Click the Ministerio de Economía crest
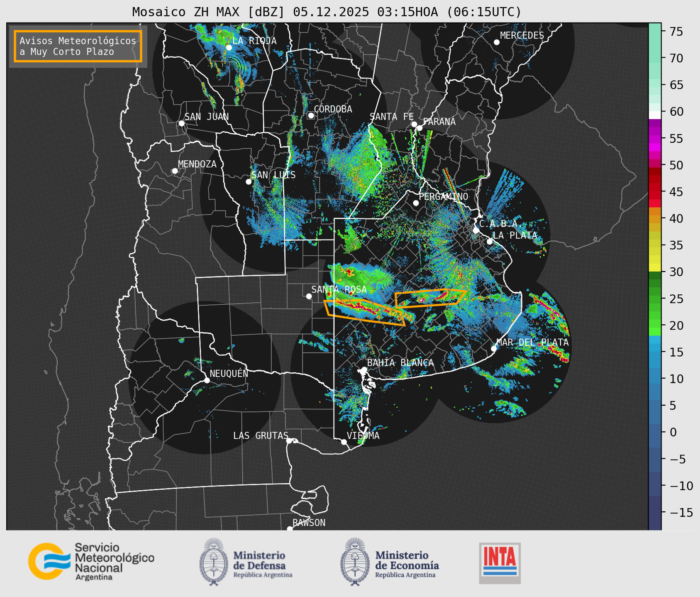Screen dimensions: 700x597 [355, 562]
